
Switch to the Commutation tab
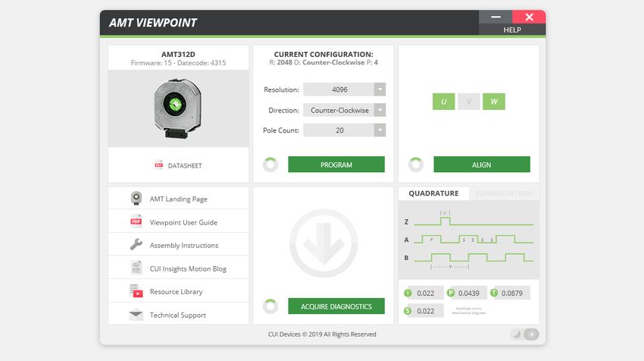[x=504, y=193]
